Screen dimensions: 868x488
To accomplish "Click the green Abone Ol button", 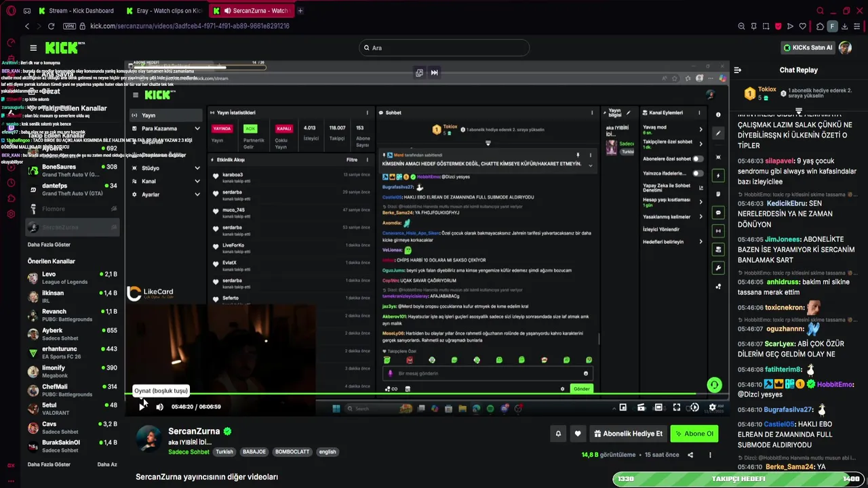I will pyautogui.click(x=694, y=434).
